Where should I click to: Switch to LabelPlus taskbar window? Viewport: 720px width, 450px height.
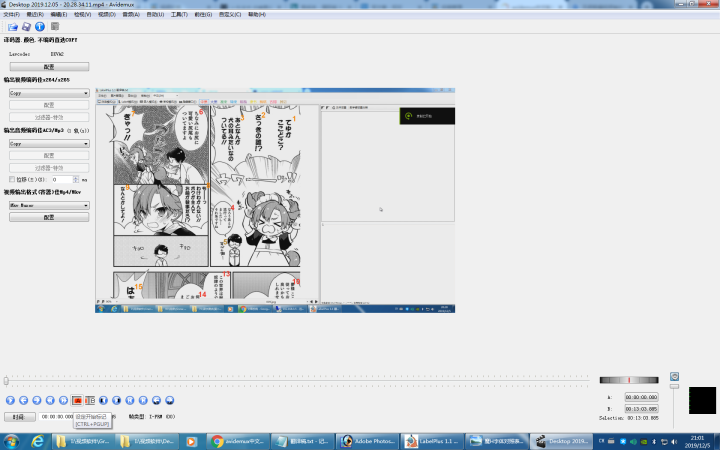click(x=432, y=442)
